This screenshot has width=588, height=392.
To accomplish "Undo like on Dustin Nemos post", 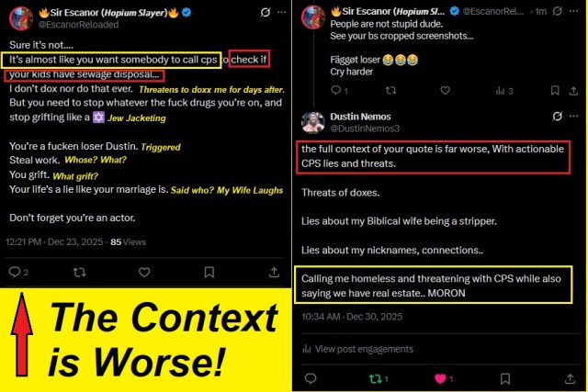I will [444, 379].
